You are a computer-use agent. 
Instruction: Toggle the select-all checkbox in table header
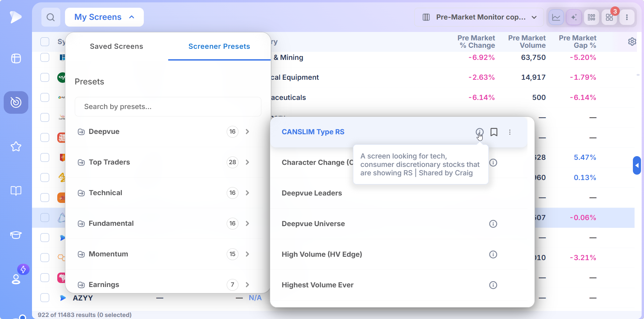click(x=45, y=42)
